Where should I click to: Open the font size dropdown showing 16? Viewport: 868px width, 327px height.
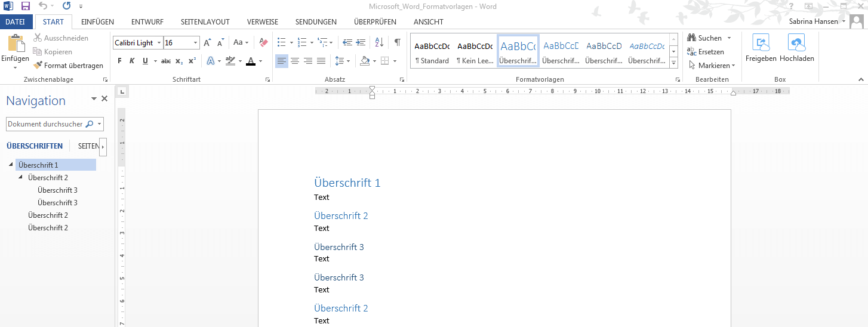(196, 43)
